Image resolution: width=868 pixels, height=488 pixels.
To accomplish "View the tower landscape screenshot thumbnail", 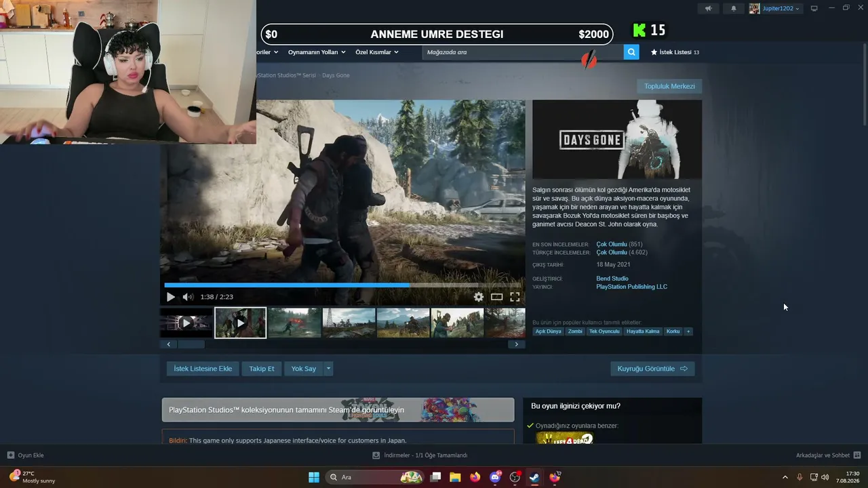I will (x=349, y=323).
